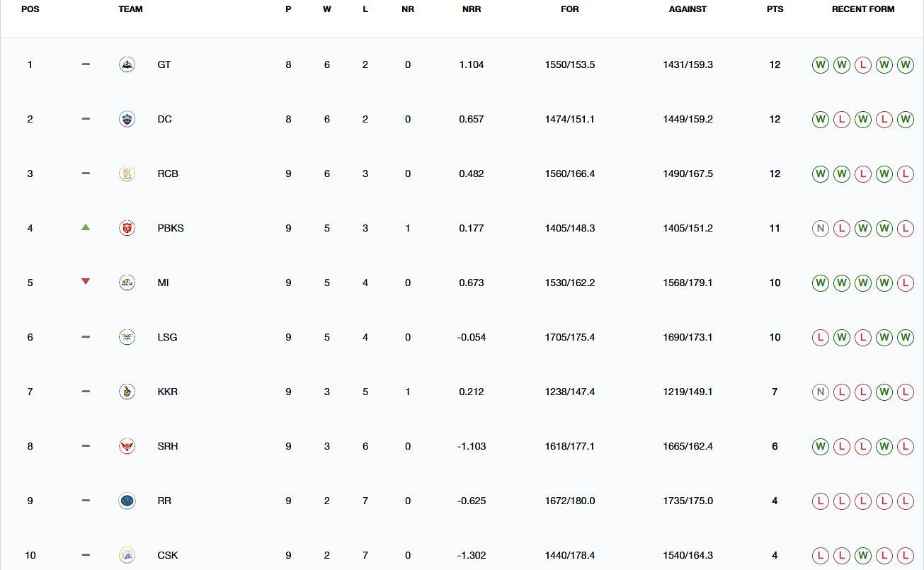924x570 pixels.
Task: Open the GT team name
Action: coord(164,64)
